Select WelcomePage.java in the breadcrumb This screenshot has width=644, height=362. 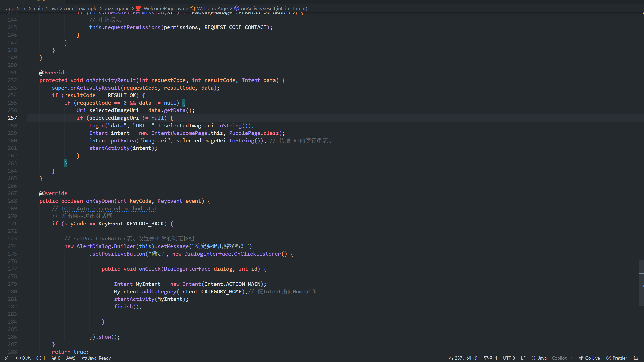[164, 8]
